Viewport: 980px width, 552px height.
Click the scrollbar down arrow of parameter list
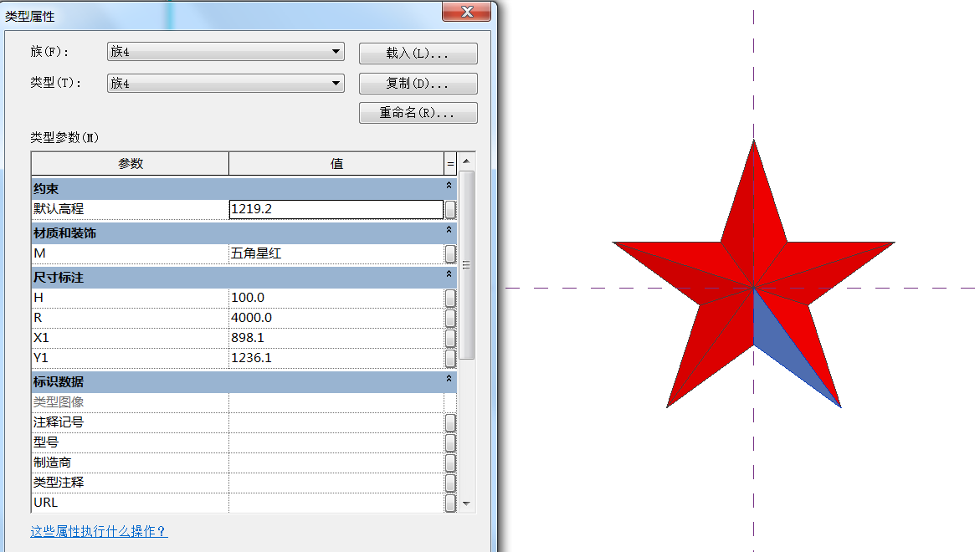[466, 503]
